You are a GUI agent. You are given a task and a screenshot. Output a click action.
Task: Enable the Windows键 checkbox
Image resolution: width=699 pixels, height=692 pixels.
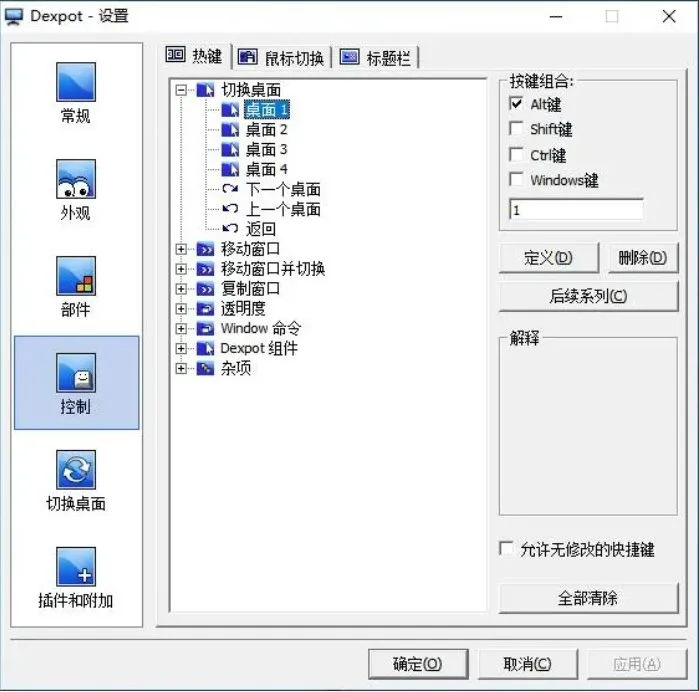point(516,180)
